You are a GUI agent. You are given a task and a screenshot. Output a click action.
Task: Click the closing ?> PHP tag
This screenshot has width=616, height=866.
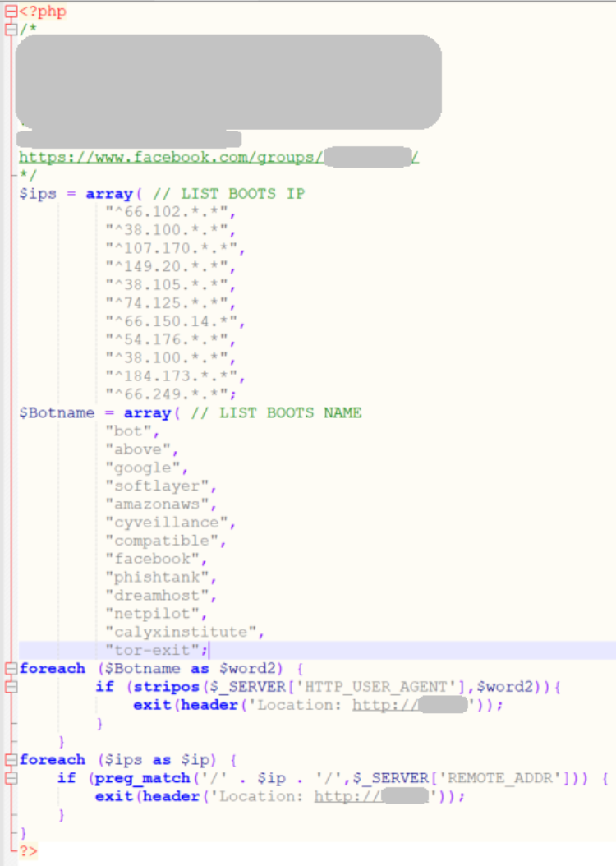pos(28,851)
